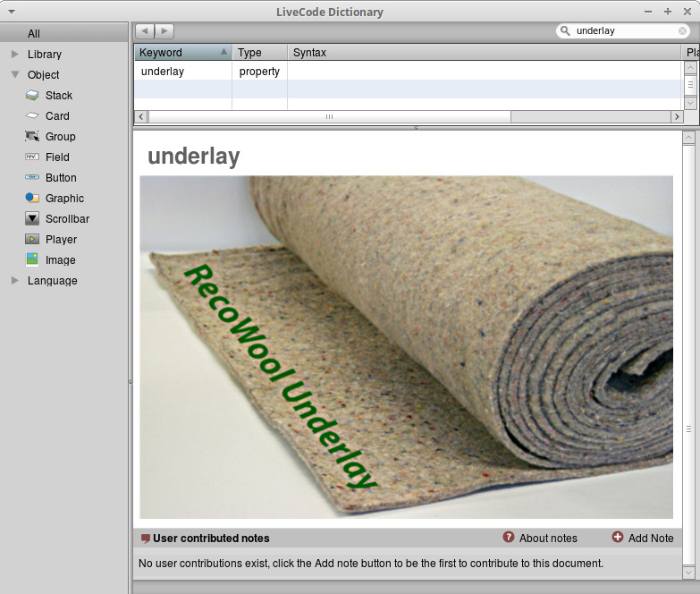Expand the Library category
Viewport: 700px width, 594px height.
[14, 55]
